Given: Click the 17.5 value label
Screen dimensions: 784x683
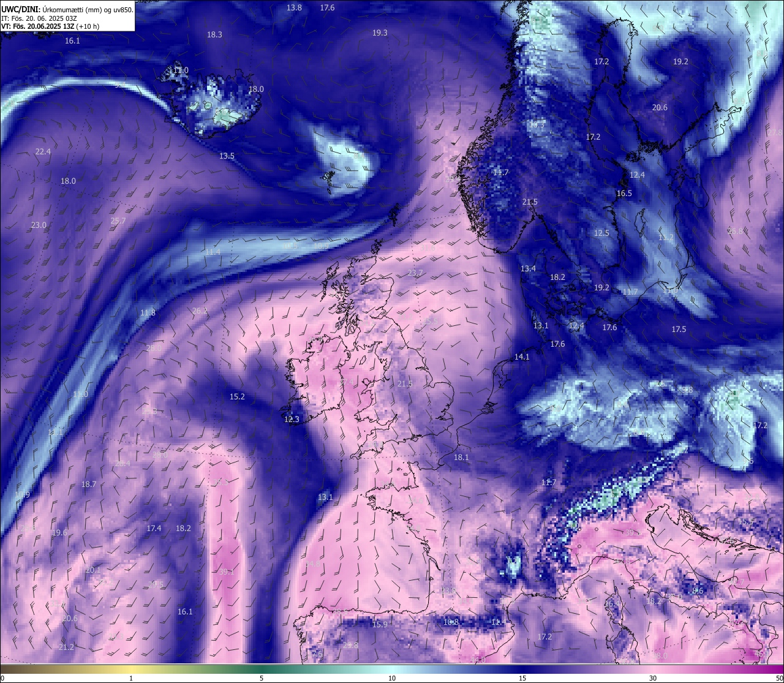Looking at the screenshot, I should [679, 329].
